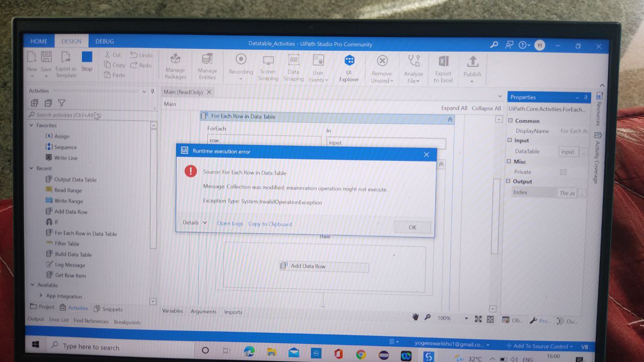Click Add To Source Control
644x362 pixels.
540,346
